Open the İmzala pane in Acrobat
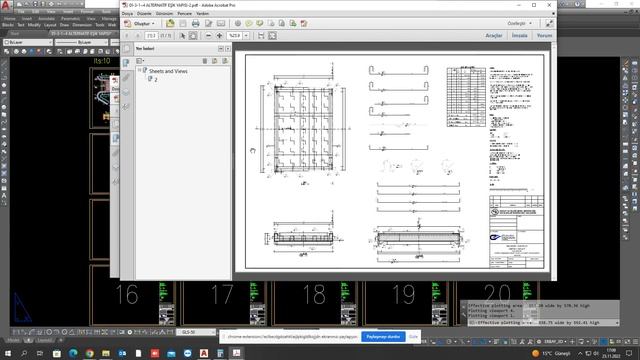The image size is (640, 360). (520, 36)
